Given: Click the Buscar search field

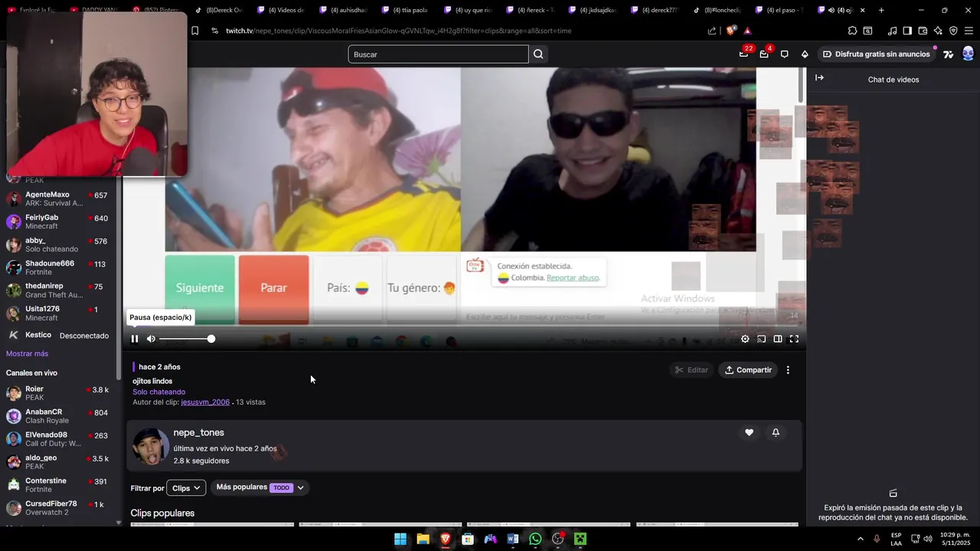Looking at the screenshot, I should [x=438, y=54].
